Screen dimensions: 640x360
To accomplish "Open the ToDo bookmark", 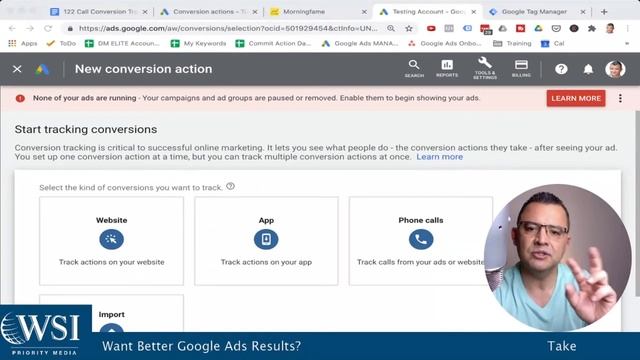I will [61, 43].
